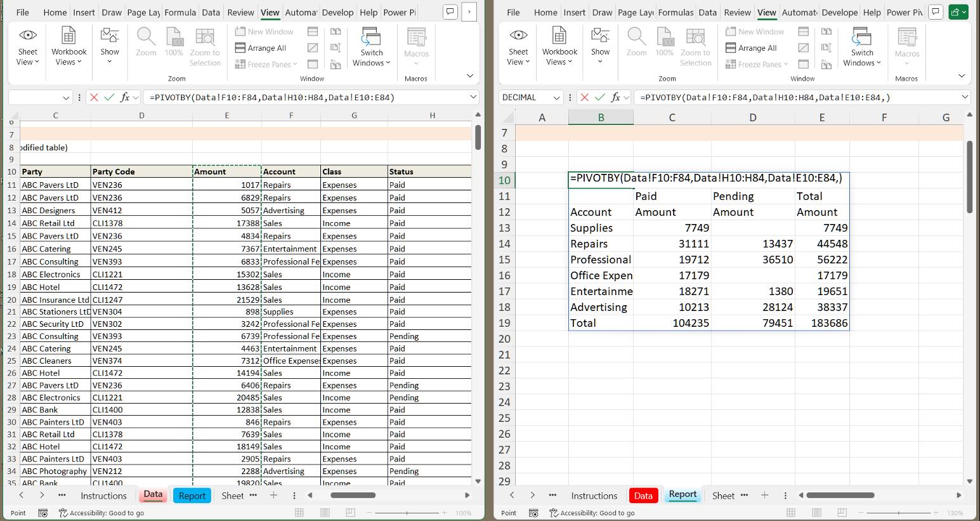
Task: Open fx dropdown arrow in right window
Action: pos(627,98)
